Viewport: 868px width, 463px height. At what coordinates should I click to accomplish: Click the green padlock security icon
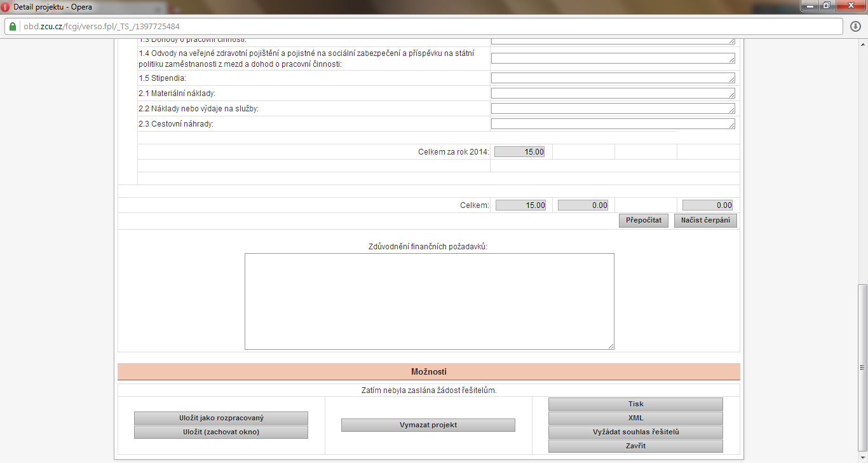click(x=12, y=27)
